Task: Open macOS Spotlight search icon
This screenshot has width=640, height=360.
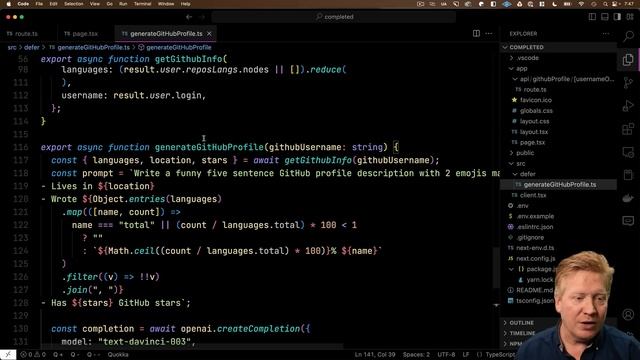Action: point(605,4)
